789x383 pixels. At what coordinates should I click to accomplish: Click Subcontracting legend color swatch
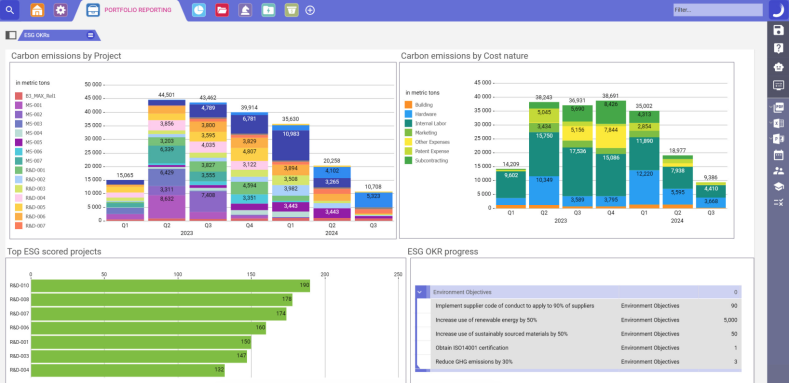point(409,161)
